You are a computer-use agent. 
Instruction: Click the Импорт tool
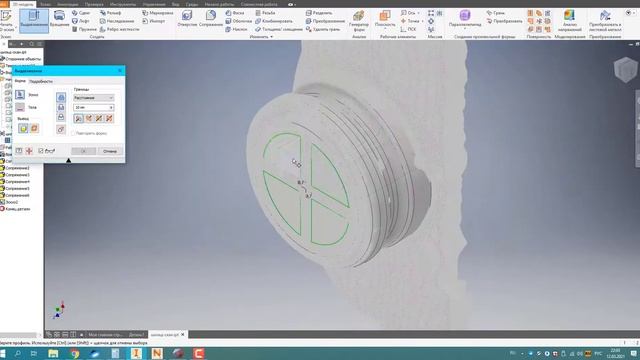tap(153, 21)
